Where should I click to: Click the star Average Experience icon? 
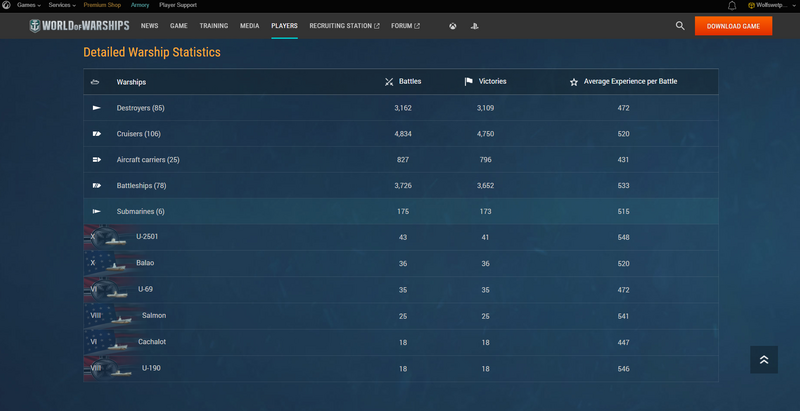573,82
